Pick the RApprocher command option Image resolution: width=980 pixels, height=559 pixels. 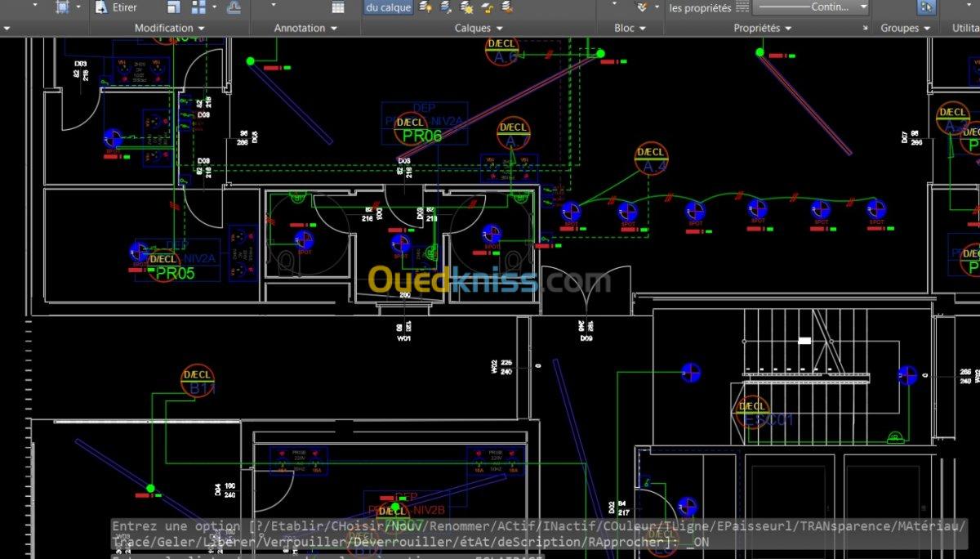tap(626, 542)
